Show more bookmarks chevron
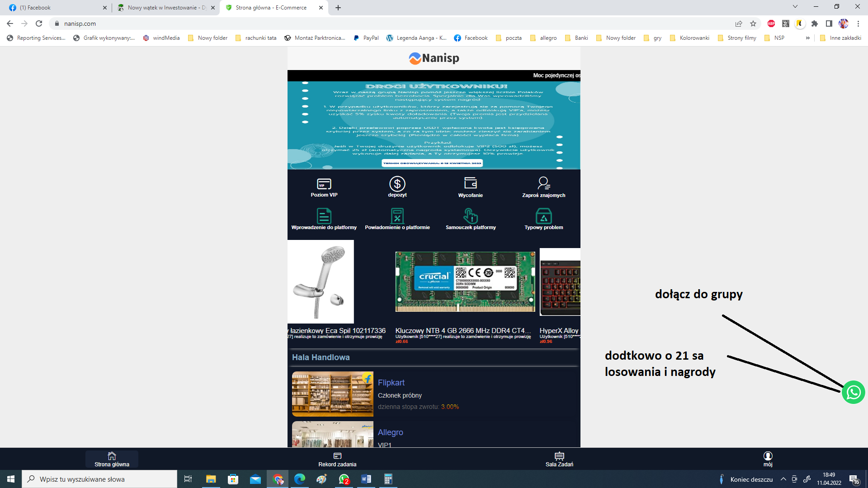The height and width of the screenshot is (488, 868). (808, 38)
